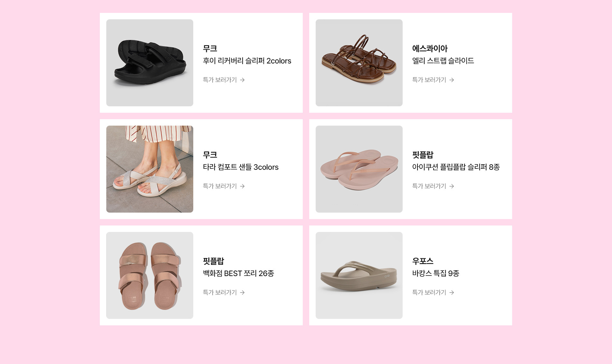Open black 무크 recovery slipper product image
Screen dimensions: 612x364
tap(150, 63)
